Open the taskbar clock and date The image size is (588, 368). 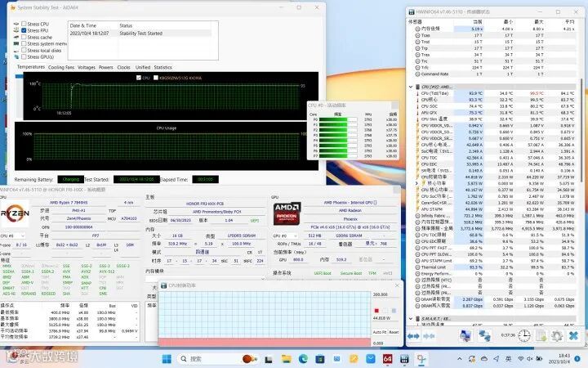pyautogui.click(x=560, y=359)
